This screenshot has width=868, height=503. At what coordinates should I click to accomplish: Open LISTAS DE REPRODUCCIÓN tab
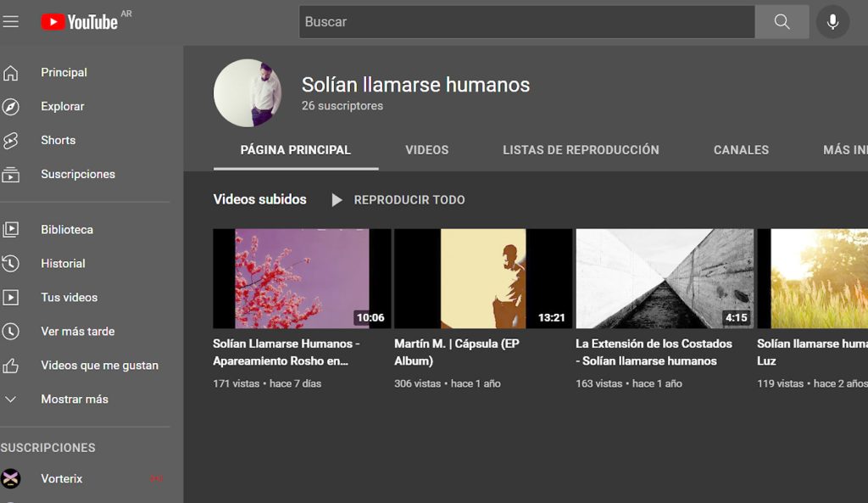(581, 150)
